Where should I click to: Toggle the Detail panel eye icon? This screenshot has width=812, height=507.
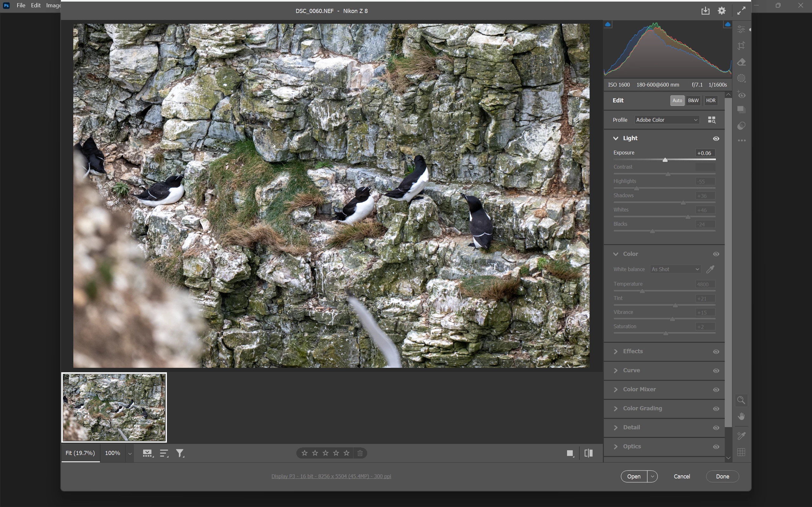[x=716, y=428]
